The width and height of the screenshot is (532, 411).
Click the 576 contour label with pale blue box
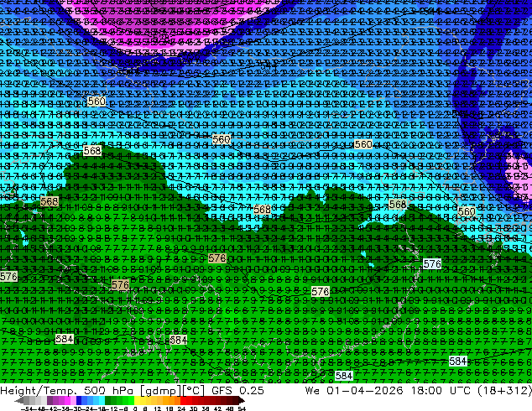432,264
